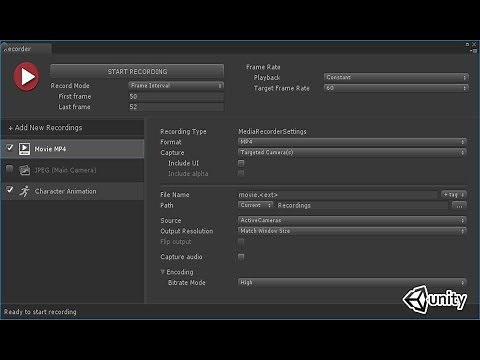This screenshot has width=480, height=360.
Task: Click the red play record icon
Action: (x=27, y=77)
